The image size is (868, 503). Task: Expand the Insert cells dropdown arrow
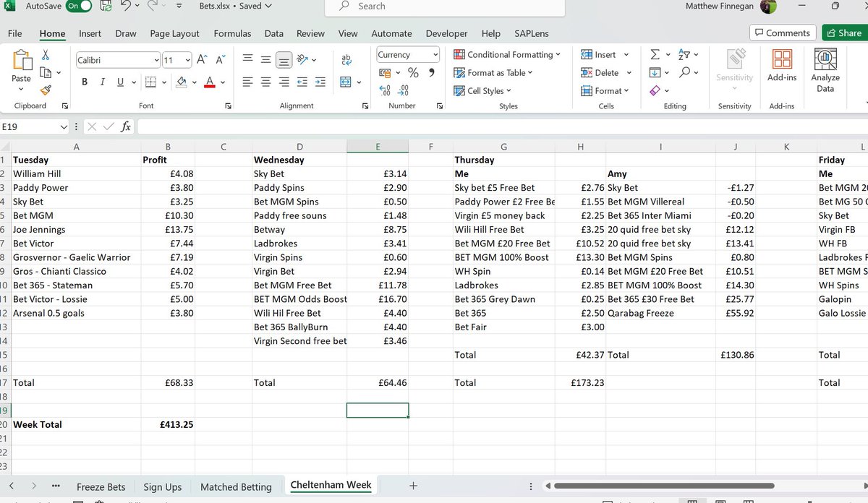(626, 55)
